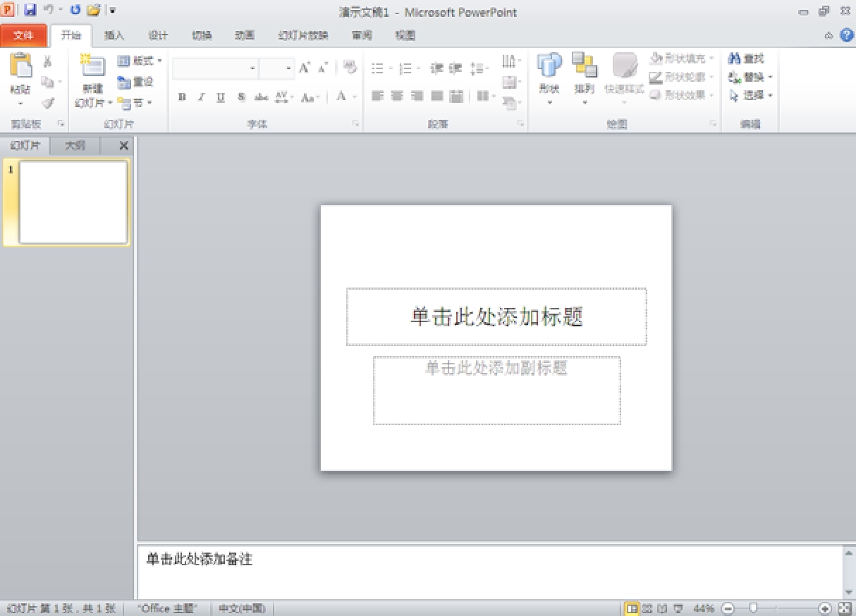Screen dimensions: 856x616
Task: Switch to Reading view in status bar
Action: coord(663,608)
